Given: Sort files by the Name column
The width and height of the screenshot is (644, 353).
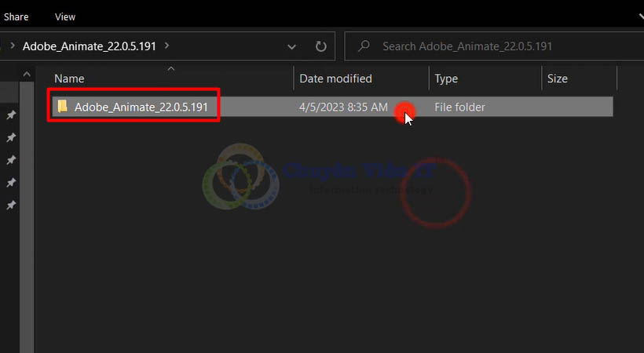Looking at the screenshot, I should point(69,78).
